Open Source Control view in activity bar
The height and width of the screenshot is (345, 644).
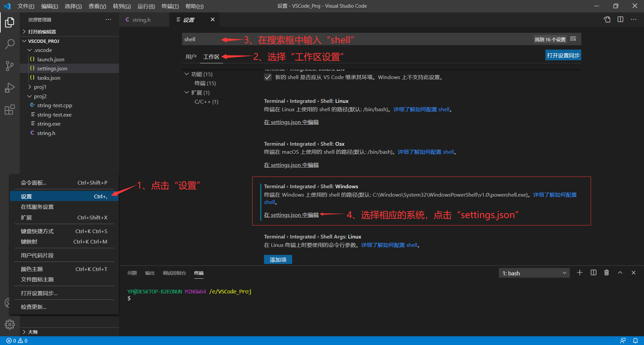tap(10, 66)
